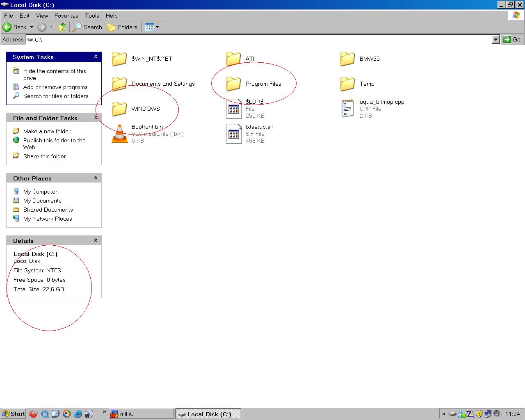Toggle the Folders pane button

[x=122, y=27]
